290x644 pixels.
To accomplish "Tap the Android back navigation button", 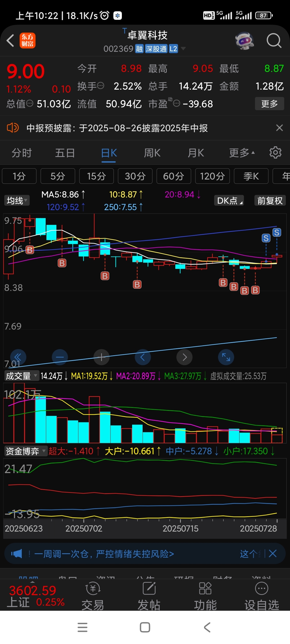I will tap(207, 627).
